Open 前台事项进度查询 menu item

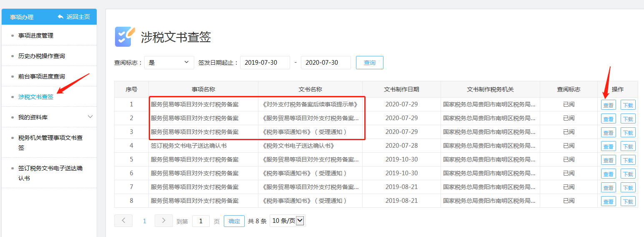click(42, 76)
